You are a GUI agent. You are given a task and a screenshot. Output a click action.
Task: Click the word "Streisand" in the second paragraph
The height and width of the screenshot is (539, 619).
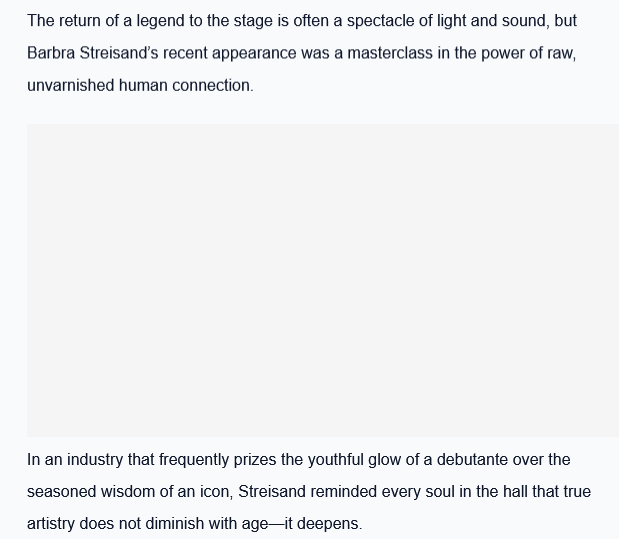tap(272, 492)
